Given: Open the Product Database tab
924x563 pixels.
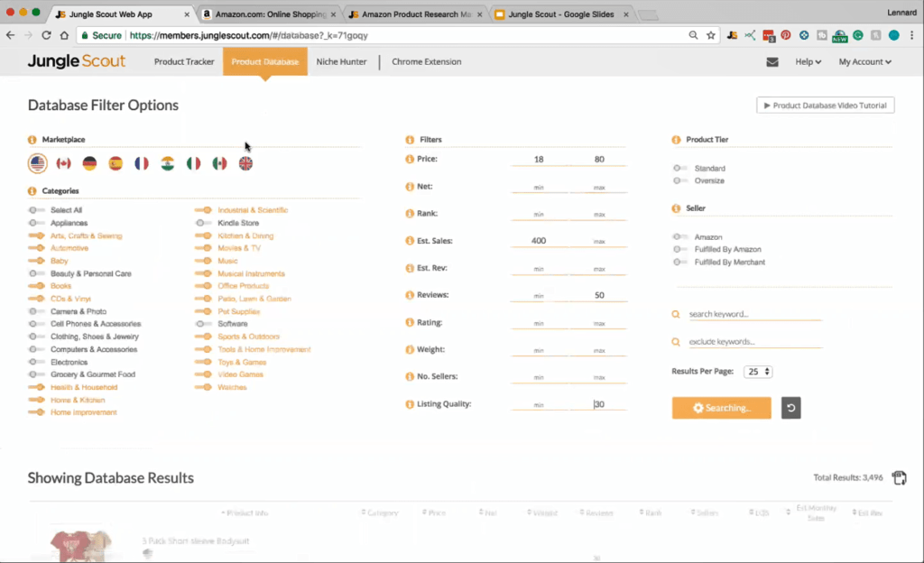Looking at the screenshot, I should tap(265, 62).
